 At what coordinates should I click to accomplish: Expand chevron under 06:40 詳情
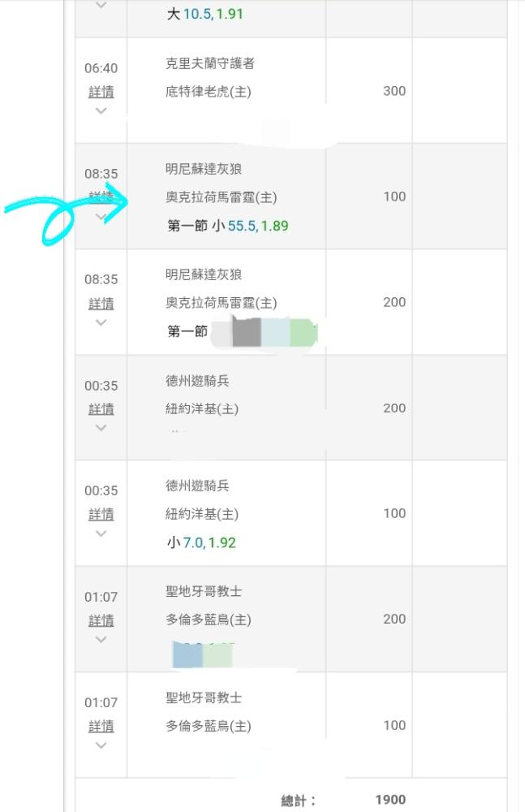(x=101, y=110)
